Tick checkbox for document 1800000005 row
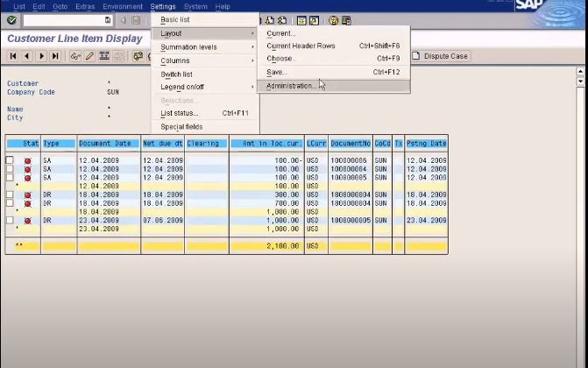 10,220
